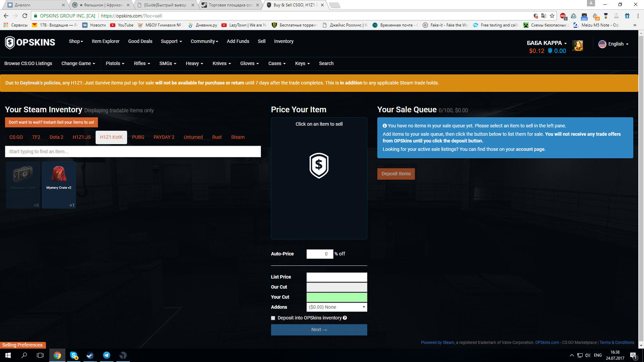Click the Deposit Items button
Viewport: 644px width, 362px height.
(396, 174)
